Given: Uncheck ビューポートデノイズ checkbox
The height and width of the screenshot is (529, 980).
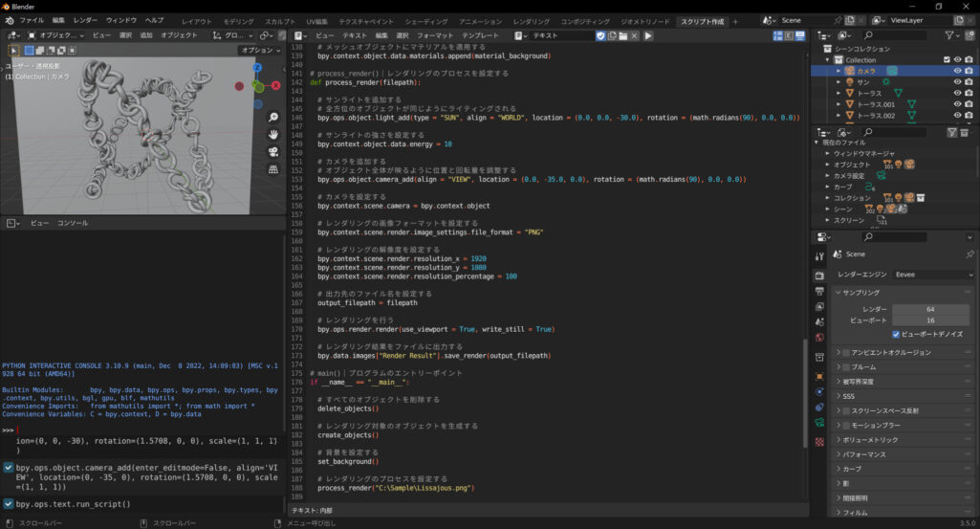Looking at the screenshot, I should pyautogui.click(x=896, y=335).
